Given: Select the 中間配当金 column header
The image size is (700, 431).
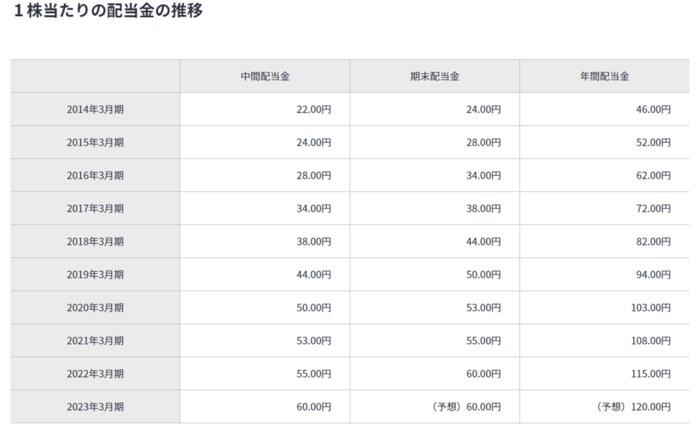Looking at the screenshot, I should [x=264, y=76].
